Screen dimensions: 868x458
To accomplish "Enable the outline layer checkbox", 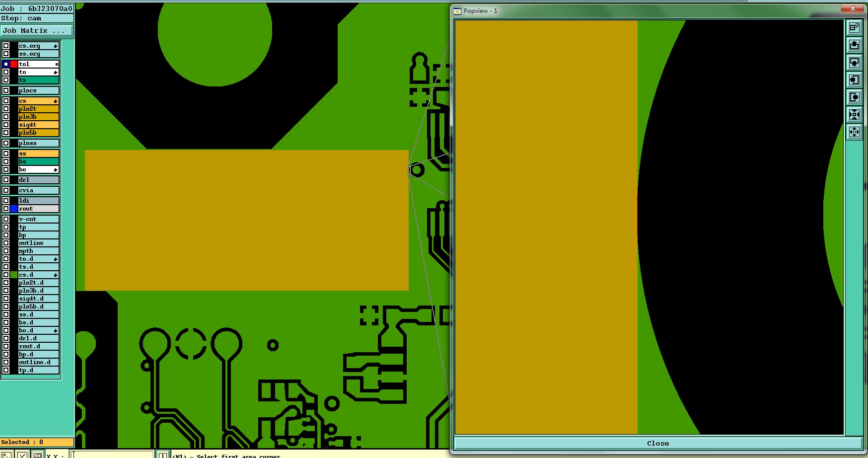I will tap(6, 243).
